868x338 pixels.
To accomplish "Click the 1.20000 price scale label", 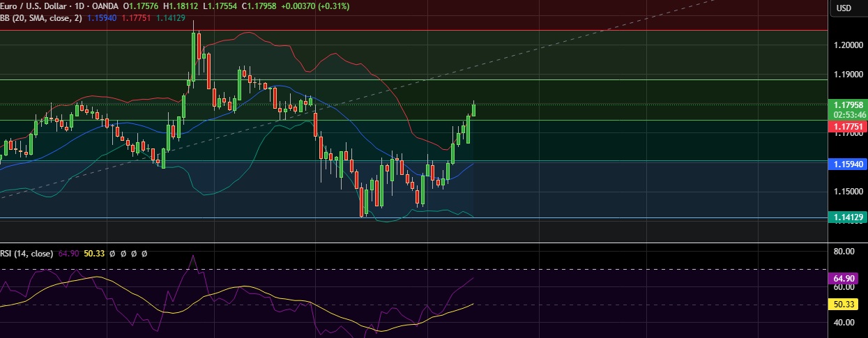I will pos(848,45).
